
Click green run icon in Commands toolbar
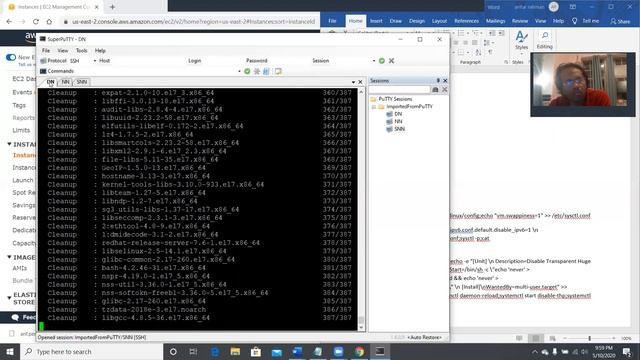tap(247, 71)
